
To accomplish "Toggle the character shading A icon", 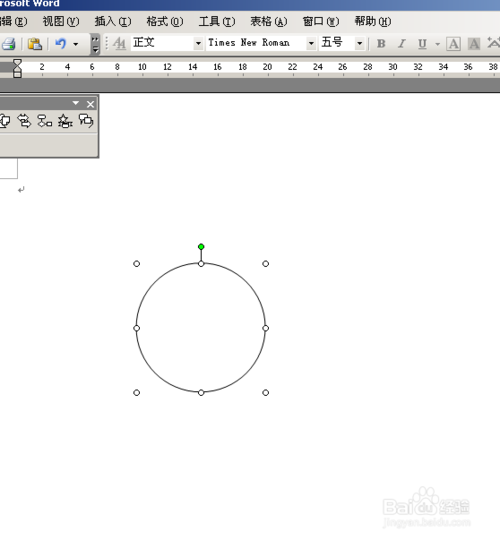I will [x=474, y=44].
